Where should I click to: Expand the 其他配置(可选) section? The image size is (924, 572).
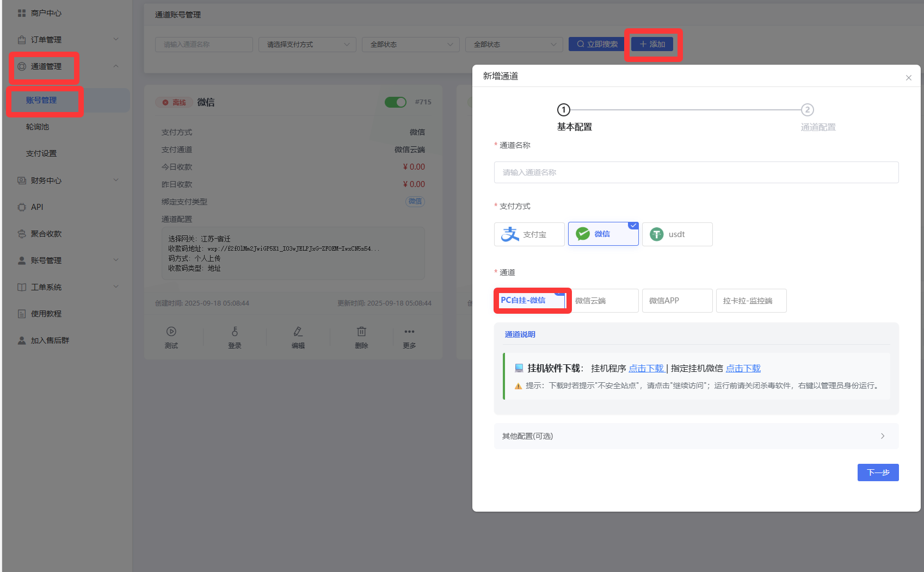click(x=696, y=436)
